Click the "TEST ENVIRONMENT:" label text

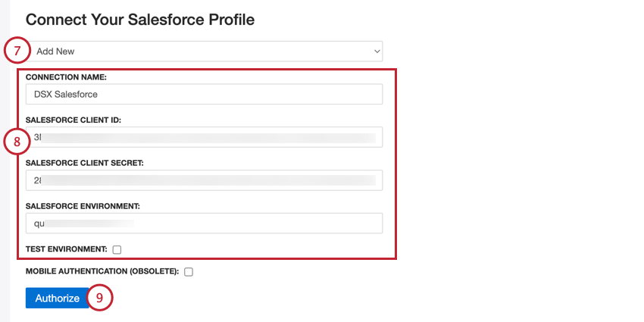(x=67, y=249)
